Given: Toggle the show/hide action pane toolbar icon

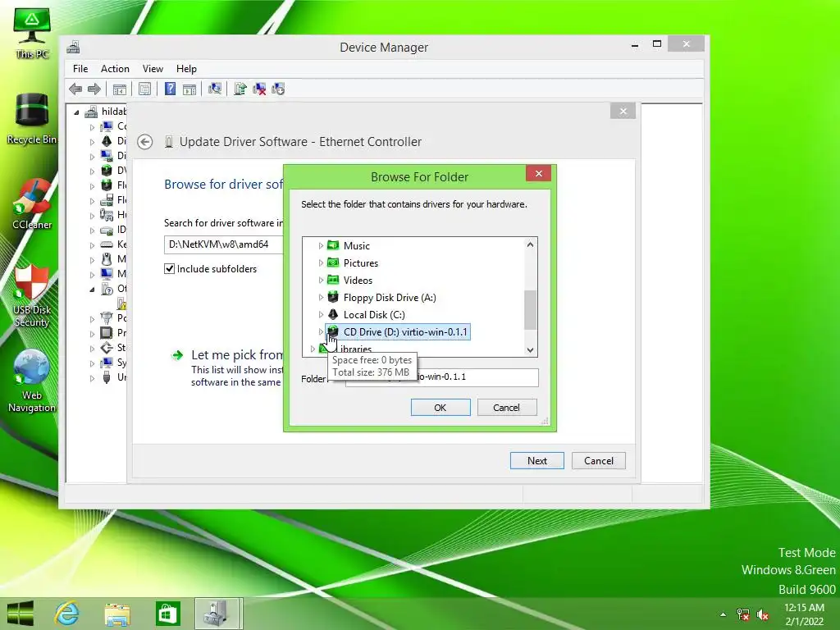Looking at the screenshot, I should pos(189,89).
